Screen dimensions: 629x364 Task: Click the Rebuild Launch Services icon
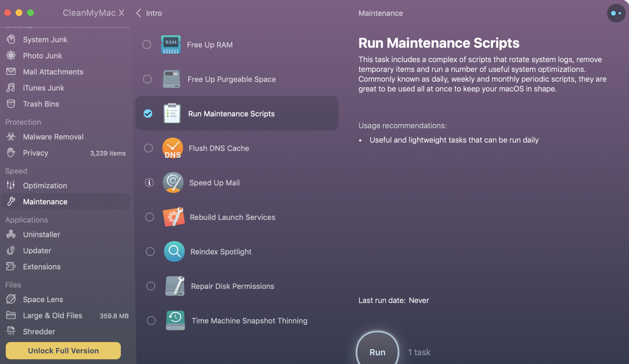[x=174, y=217]
